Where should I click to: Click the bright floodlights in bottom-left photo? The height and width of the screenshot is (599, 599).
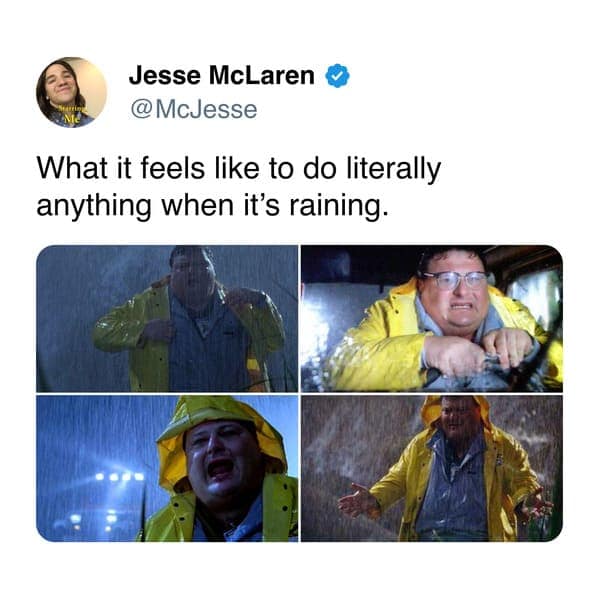pos(119,477)
